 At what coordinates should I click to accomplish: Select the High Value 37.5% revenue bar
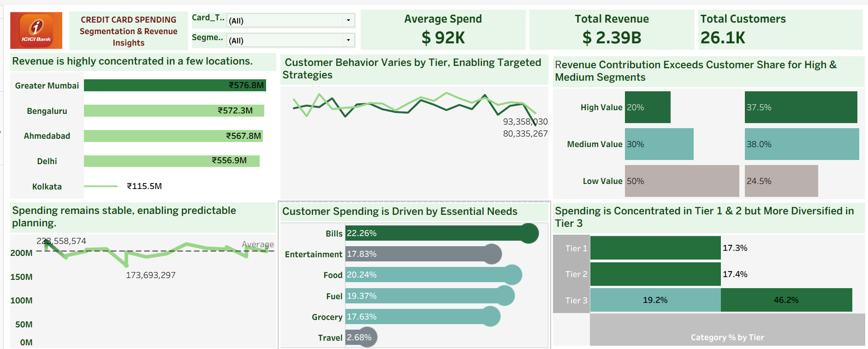(x=801, y=107)
